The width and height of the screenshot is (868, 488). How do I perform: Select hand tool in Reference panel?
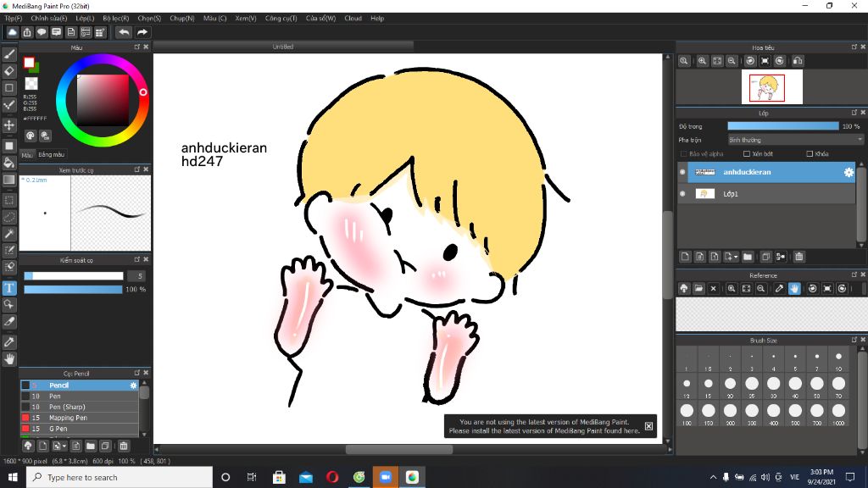tap(794, 289)
